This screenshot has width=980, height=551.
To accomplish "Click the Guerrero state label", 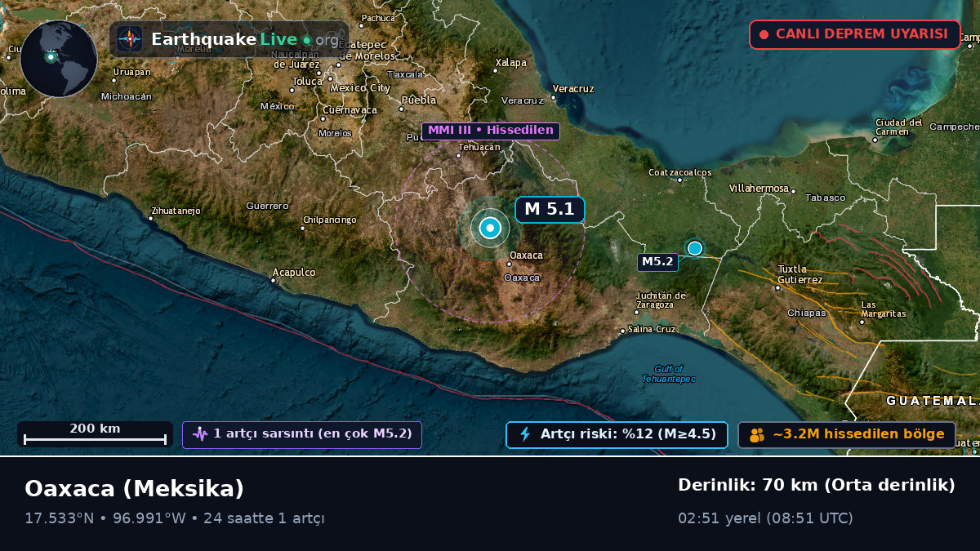I will (x=267, y=206).
